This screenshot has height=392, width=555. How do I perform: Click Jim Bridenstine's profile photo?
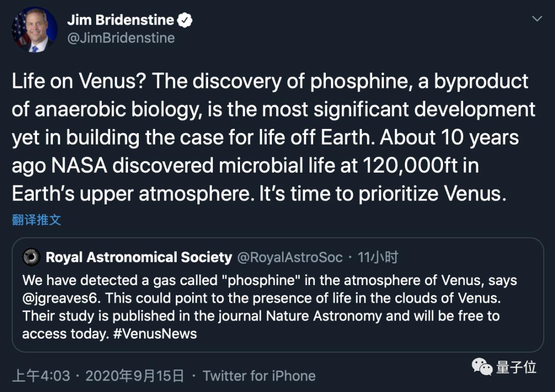[x=34, y=30]
